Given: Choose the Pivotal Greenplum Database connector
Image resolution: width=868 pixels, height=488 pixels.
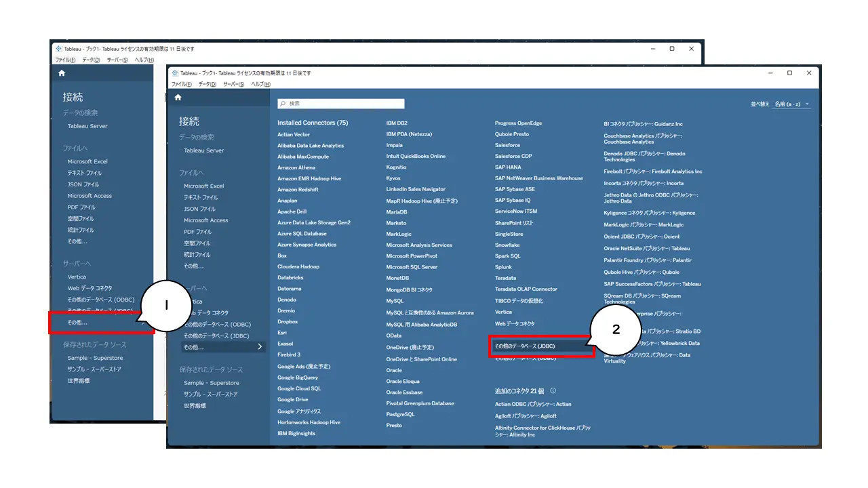Looking at the screenshot, I should 420,403.
